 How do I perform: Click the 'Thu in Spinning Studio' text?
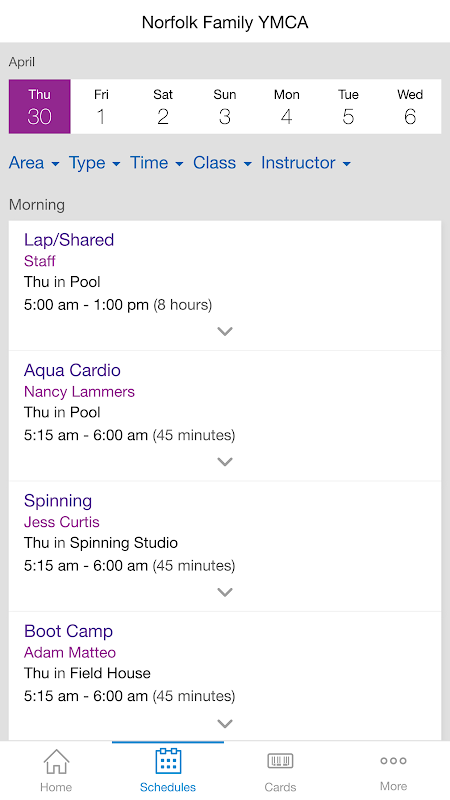(101, 543)
